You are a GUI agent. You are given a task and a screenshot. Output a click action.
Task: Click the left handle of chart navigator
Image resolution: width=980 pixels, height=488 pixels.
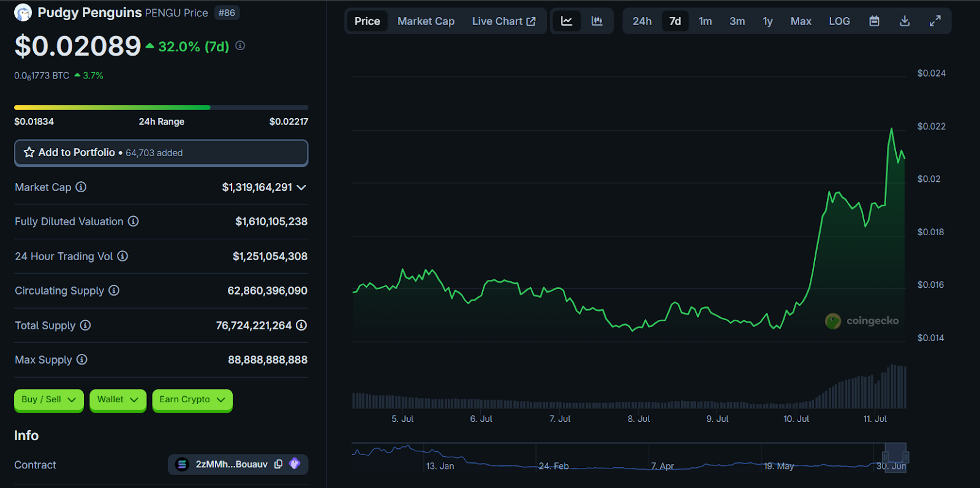[x=885, y=457]
